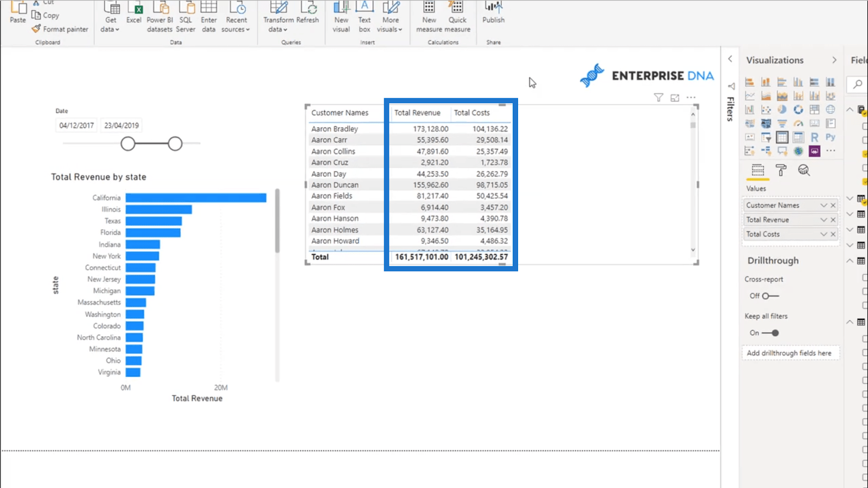The width and height of the screenshot is (868, 488).
Task: Connect to SQL Server
Action: pyautogui.click(x=186, y=17)
